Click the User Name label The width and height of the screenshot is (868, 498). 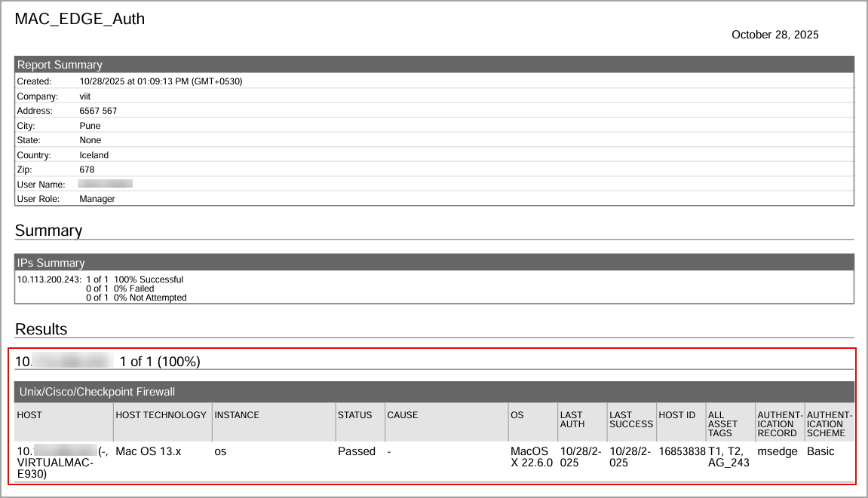[x=41, y=185]
